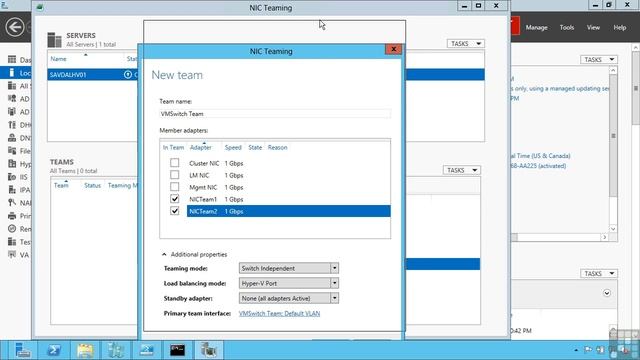The image size is (640, 360).
Task: Sort teams by the Status column
Action: coord(92,185)
